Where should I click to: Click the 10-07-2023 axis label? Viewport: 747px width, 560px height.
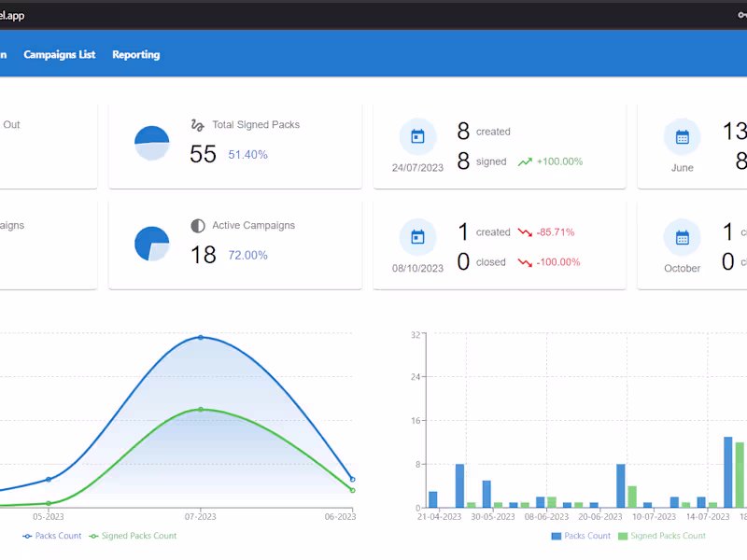655,517
